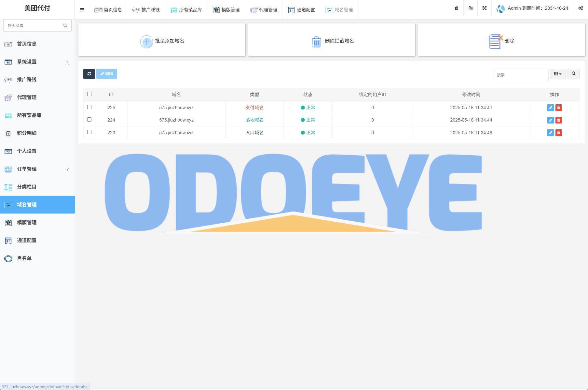Expand the 订单管理 sidebar submenu arrow

(x=68, y=170)
